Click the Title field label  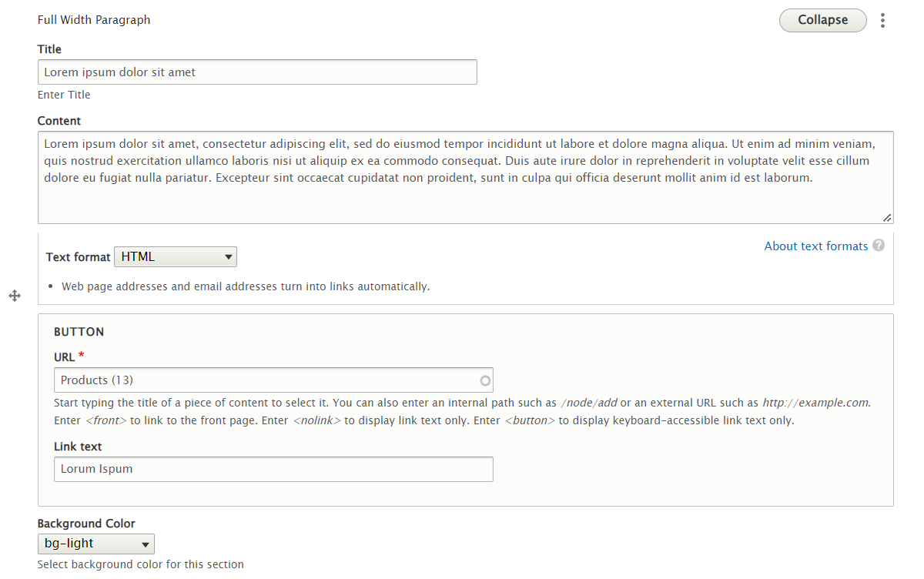pyautogui.click(x=49, y=49)
